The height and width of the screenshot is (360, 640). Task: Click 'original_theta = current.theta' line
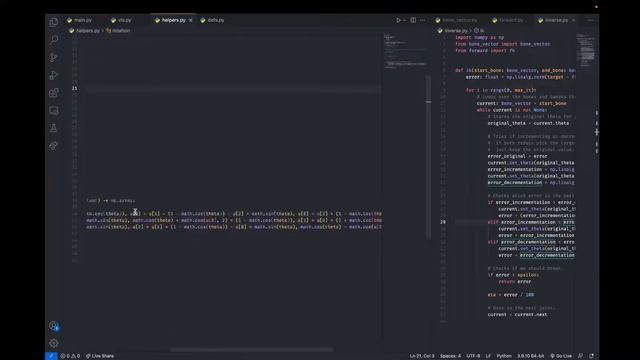[528, 123]
